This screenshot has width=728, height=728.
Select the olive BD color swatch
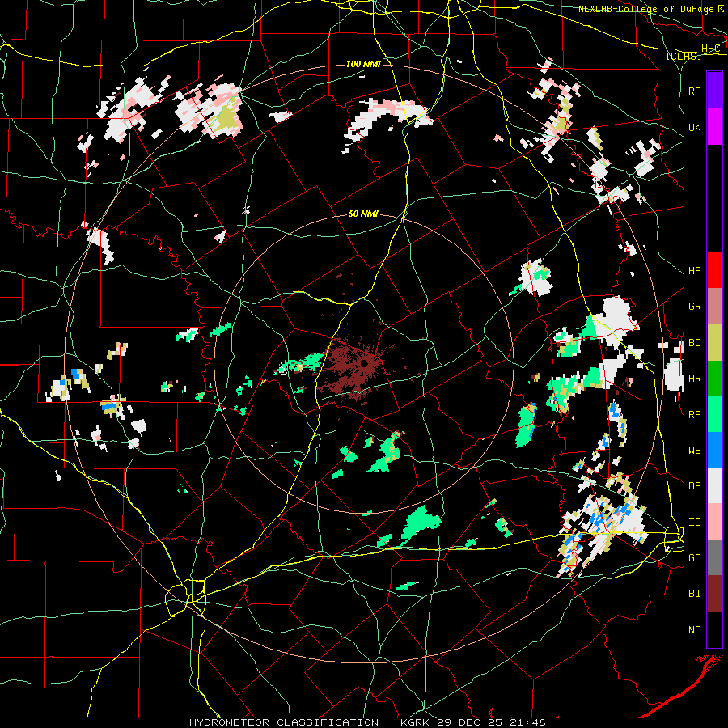tap(714, 342)
